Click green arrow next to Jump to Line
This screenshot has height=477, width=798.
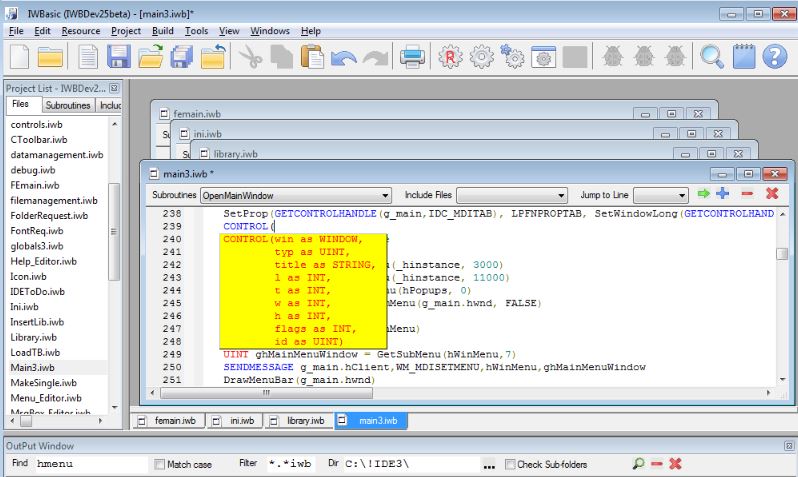coord(704,193)
